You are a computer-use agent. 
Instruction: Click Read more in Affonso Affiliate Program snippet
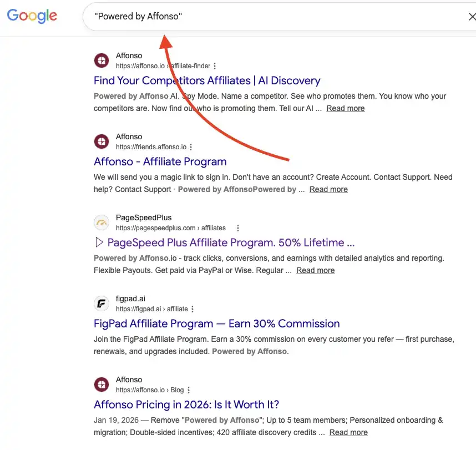pyautogui.click(x=328, y=189)
